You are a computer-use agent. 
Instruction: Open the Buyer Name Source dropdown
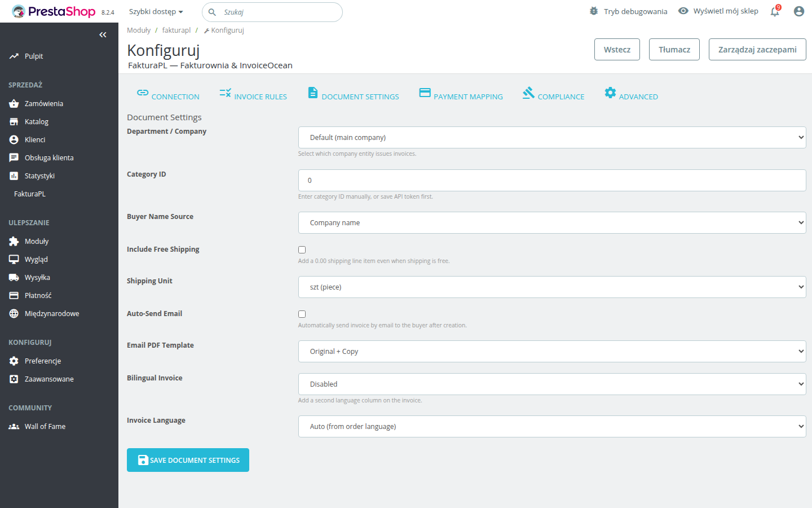click(x=551, y=223)
